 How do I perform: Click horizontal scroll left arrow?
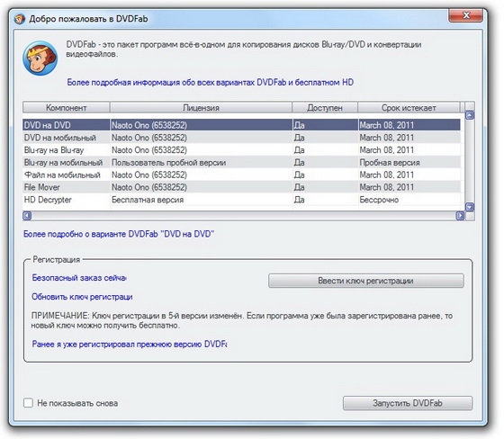27,216
